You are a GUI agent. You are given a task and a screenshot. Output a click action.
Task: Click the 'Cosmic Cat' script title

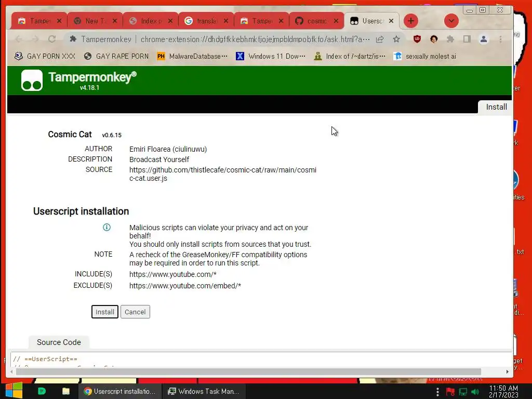coord(70,135)
